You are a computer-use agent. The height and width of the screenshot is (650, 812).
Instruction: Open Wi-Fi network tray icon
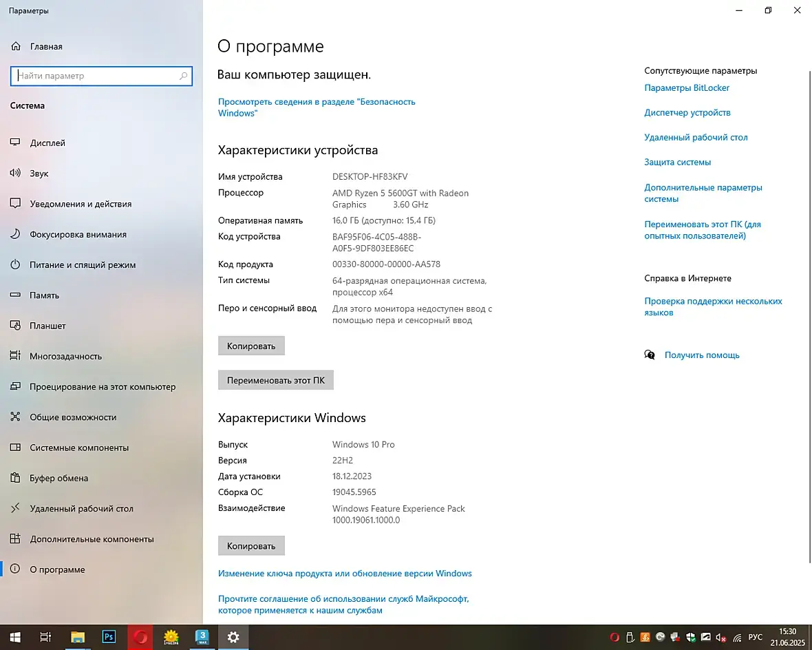point(738,638)
